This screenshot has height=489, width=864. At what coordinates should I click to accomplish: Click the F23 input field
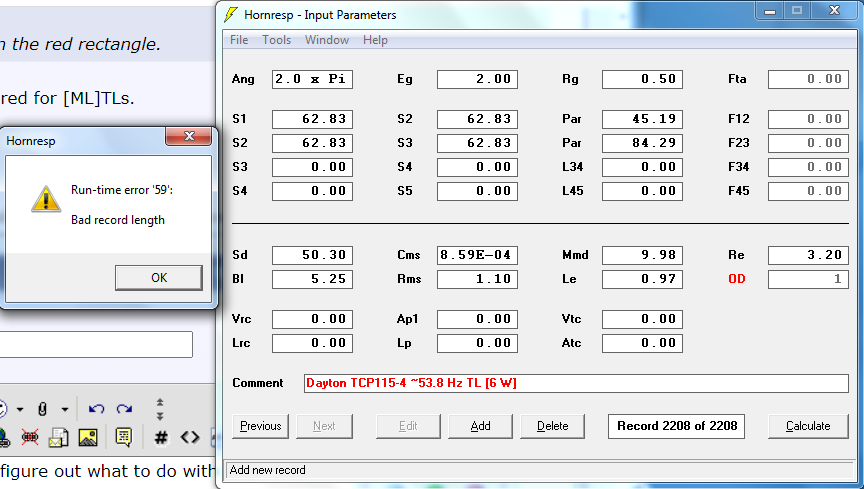[x=808, y=143]
